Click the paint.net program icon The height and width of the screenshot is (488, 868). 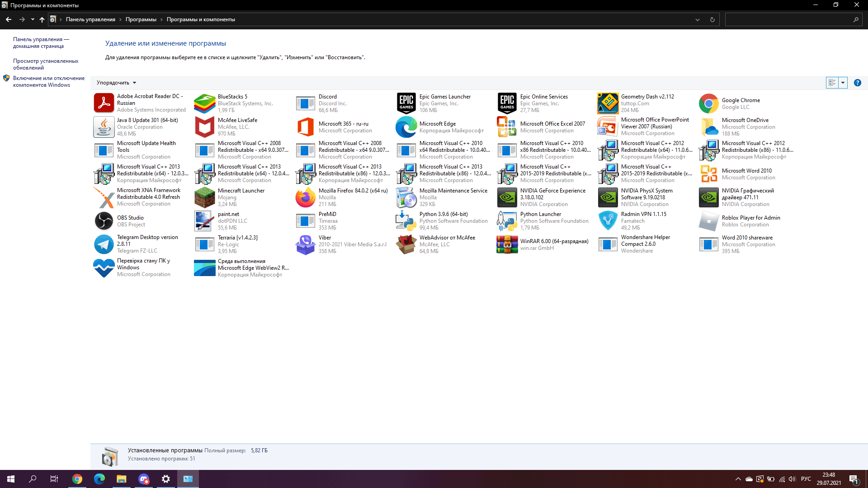pyautogui.click(x=204, y=221)
